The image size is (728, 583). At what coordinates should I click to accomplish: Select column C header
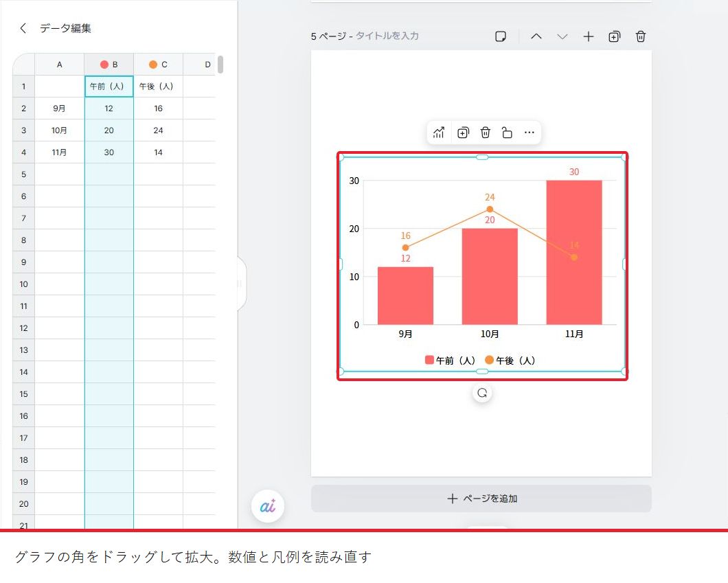159,65
